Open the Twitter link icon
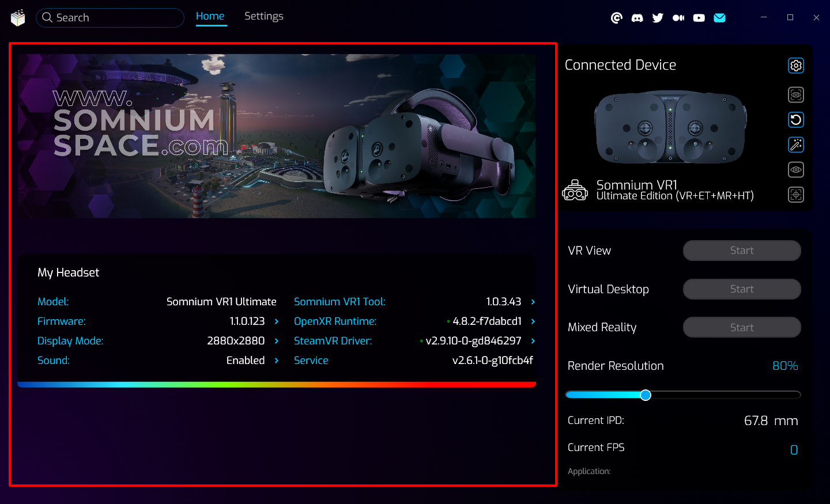This screenshot has height=504, width=830. click(x=658, y=18)
